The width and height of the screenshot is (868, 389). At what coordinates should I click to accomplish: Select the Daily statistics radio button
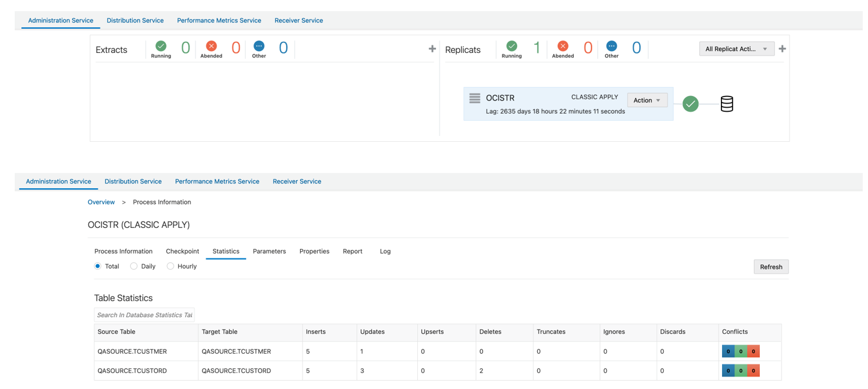coord(134,266)
